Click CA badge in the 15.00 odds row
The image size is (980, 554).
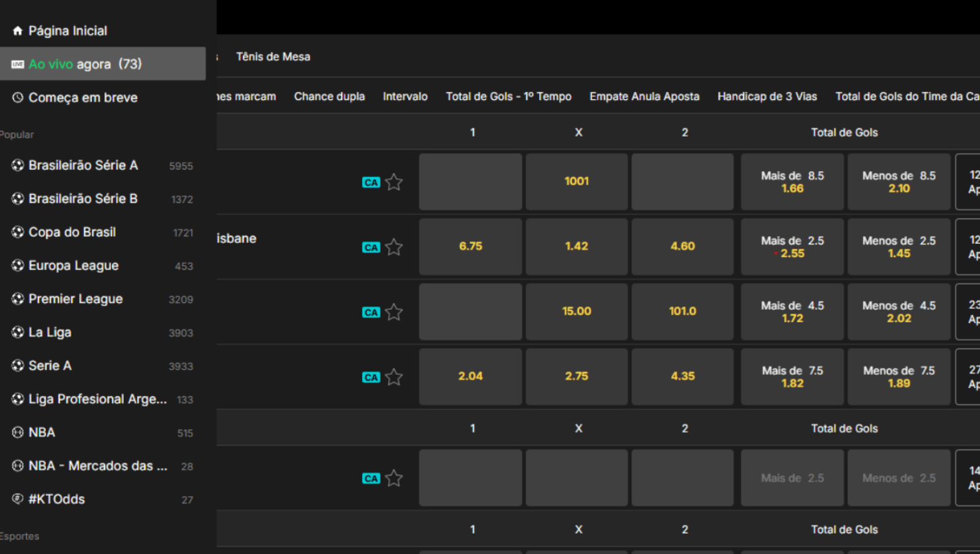(371, 312)
